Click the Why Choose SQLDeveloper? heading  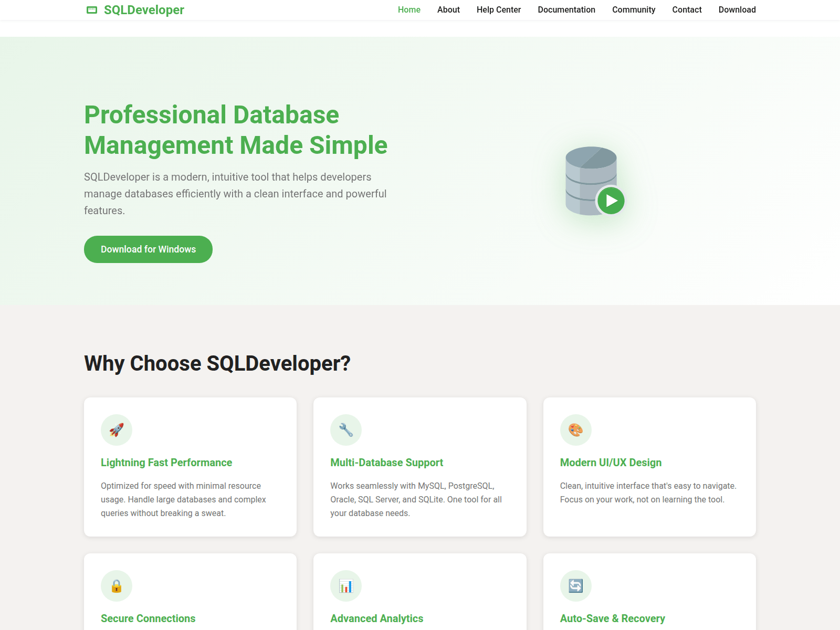pos(217,363)
